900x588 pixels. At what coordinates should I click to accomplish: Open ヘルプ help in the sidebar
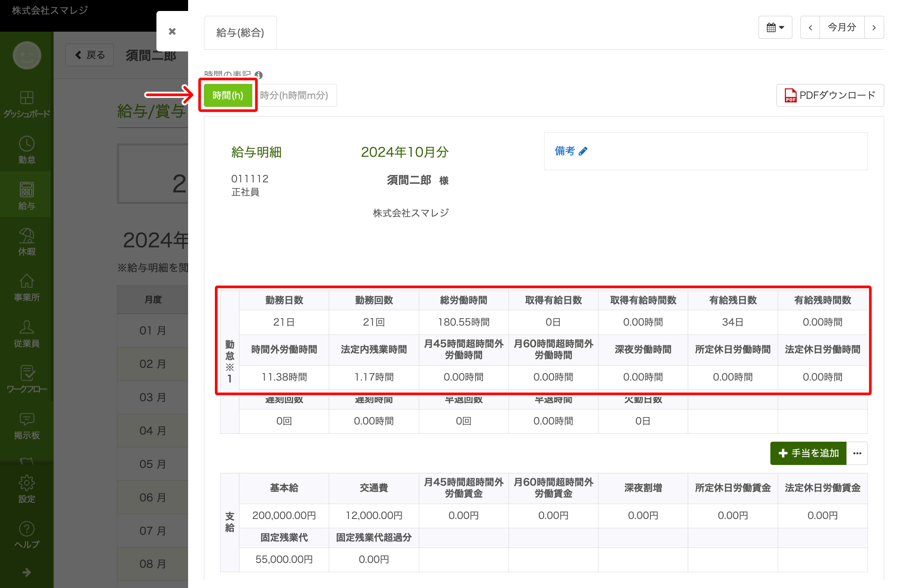click(x=27, y=535)
